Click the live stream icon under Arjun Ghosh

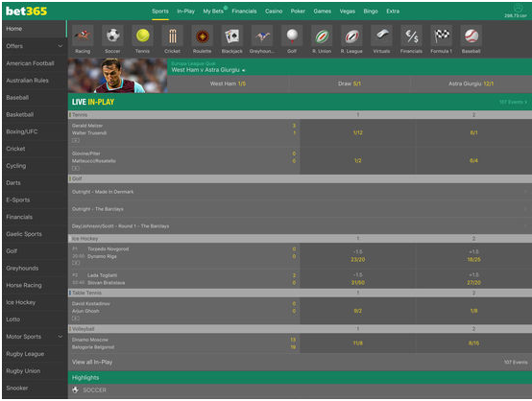(76, 318)
